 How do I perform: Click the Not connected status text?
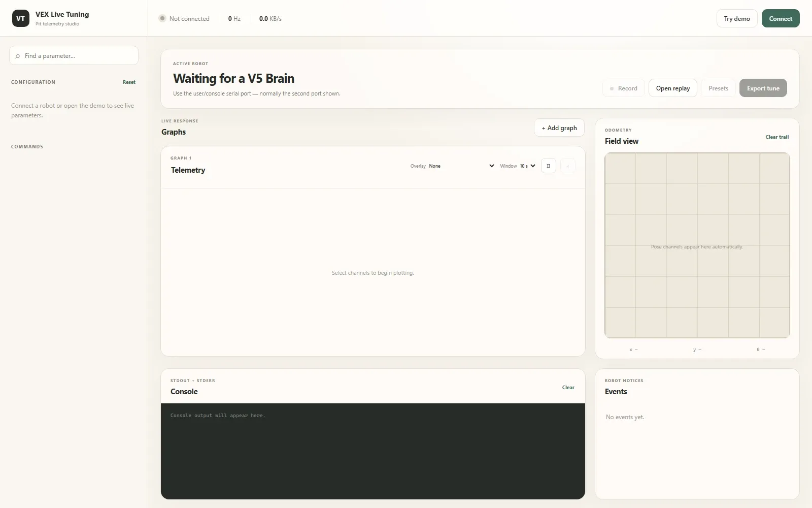[x=189, y=18]
